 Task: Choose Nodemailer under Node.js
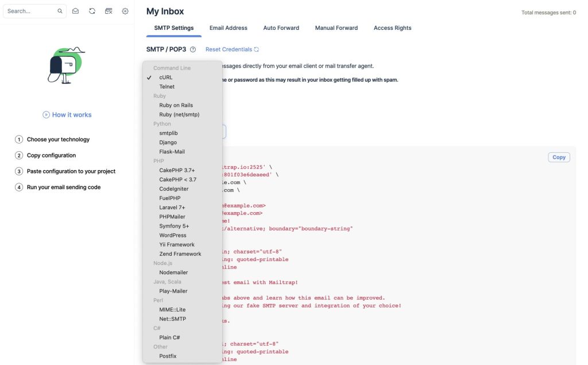tap(173, 272)
